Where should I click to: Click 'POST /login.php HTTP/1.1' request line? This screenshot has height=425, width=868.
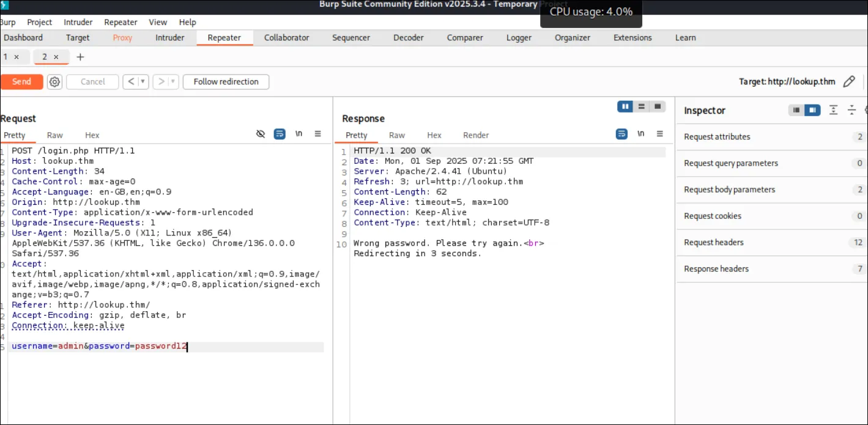pos(73,150)
